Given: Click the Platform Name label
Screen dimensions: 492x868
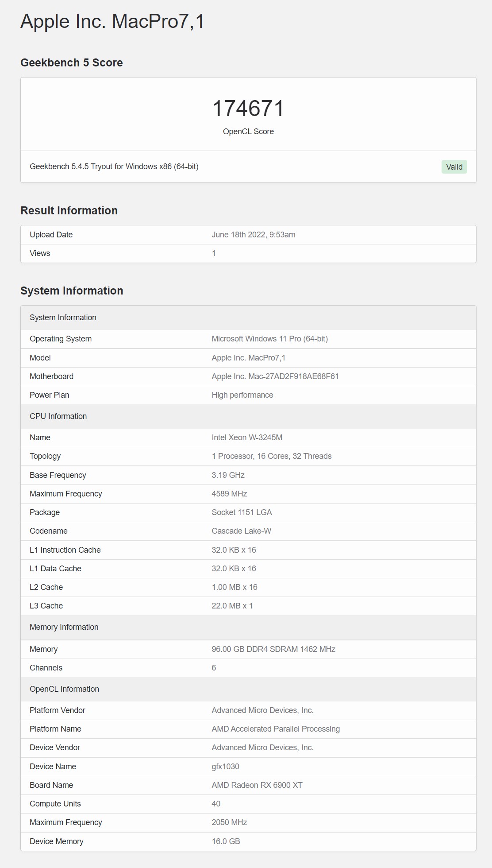Looking at the screenshot, I should coord(55,729).
